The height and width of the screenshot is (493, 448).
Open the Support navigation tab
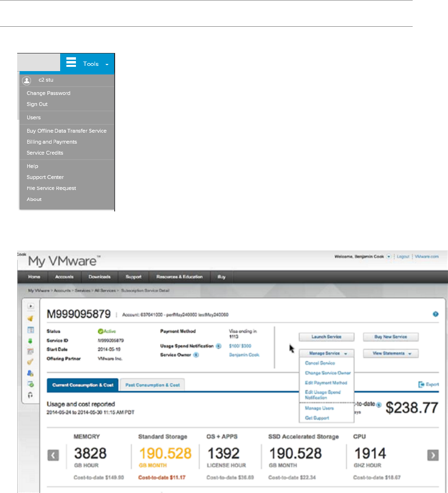click(x=133, y=277)
